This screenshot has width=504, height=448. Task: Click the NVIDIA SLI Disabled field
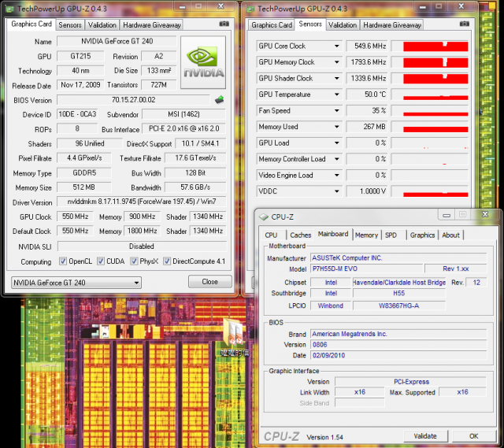tap(142, 246)
